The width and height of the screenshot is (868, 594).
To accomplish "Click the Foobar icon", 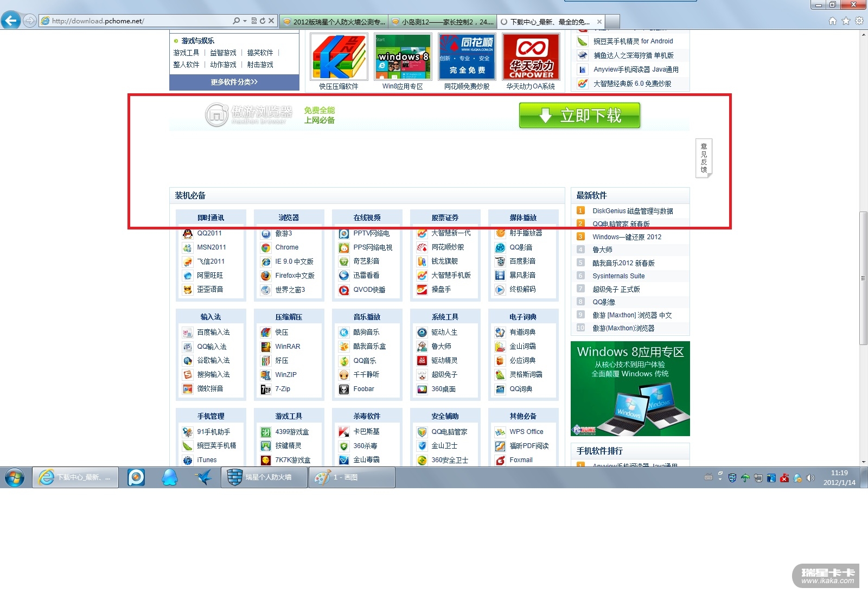I will coord(344,389).
